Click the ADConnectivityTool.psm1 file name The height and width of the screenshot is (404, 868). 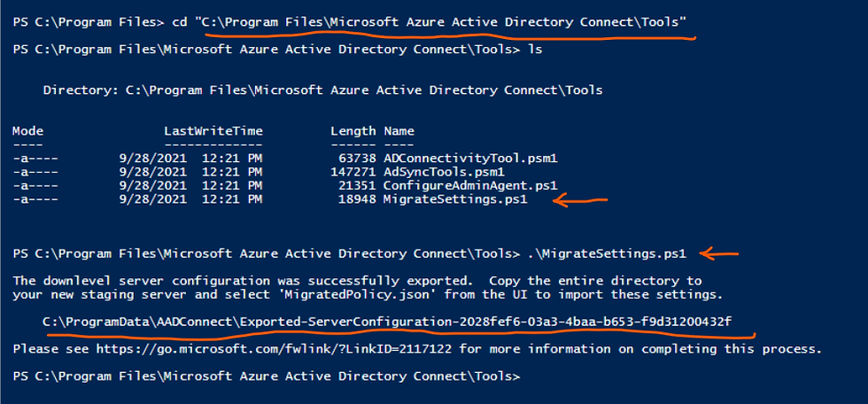click(470, 159)
